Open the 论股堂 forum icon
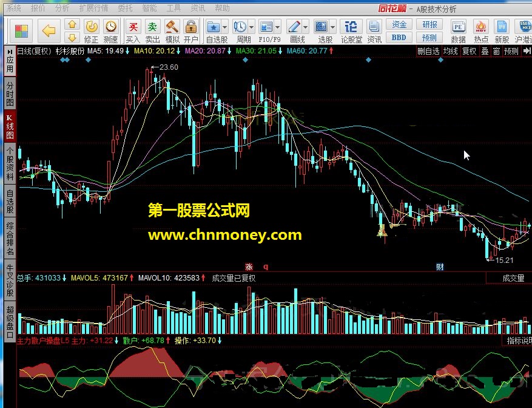 [x=351, y=32]
